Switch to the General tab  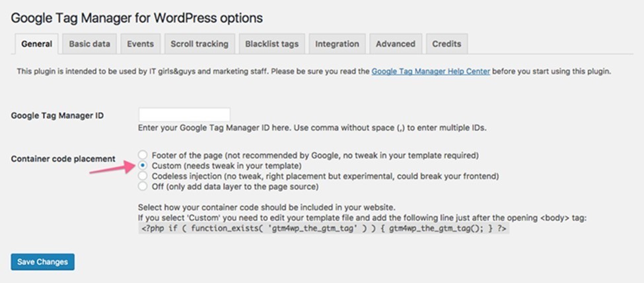point(36,44)
